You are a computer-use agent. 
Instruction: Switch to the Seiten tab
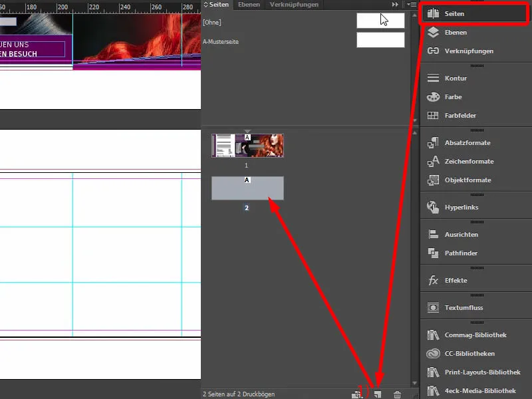click(216, 5)
